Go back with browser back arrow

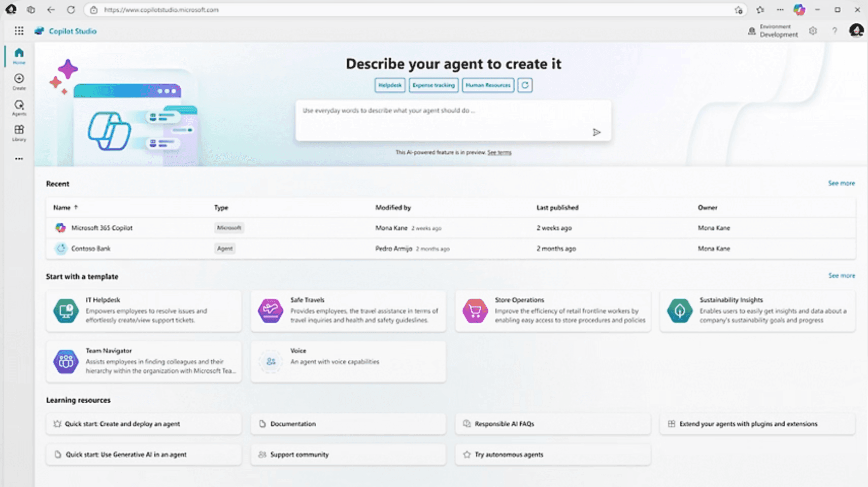(51, 10)
